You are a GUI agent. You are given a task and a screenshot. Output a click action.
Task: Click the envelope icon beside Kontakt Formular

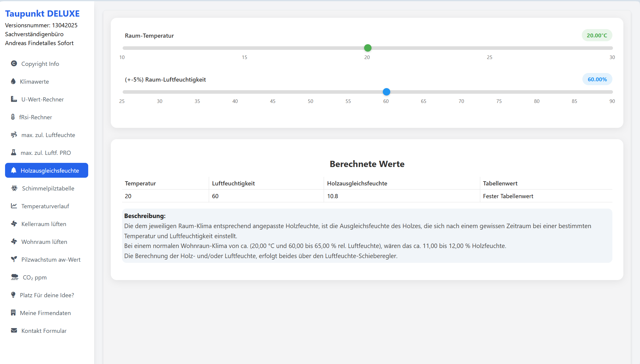pyautogui.click(x=14, y=330)
